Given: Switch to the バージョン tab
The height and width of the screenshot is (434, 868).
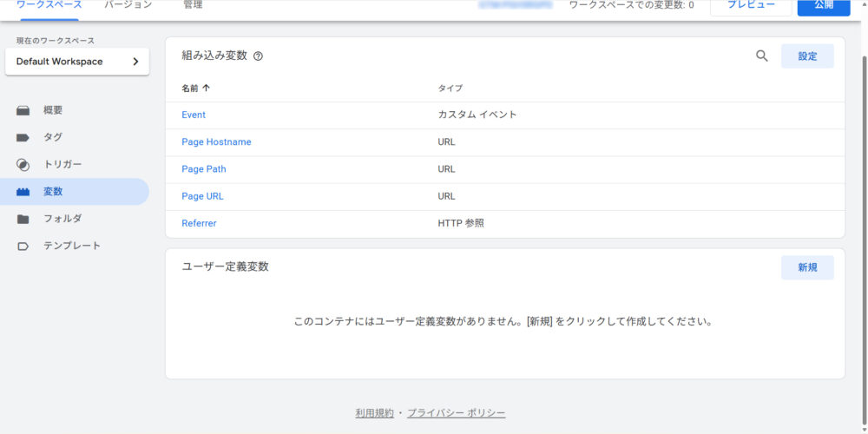Looking at the screenshot, I should click(x=128, y=5).
